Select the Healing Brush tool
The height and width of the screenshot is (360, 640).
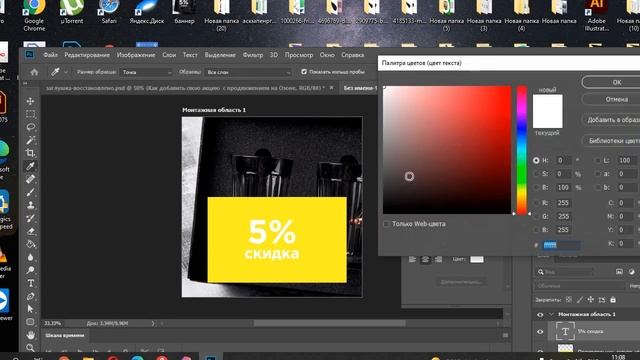[x=30, y=179]
